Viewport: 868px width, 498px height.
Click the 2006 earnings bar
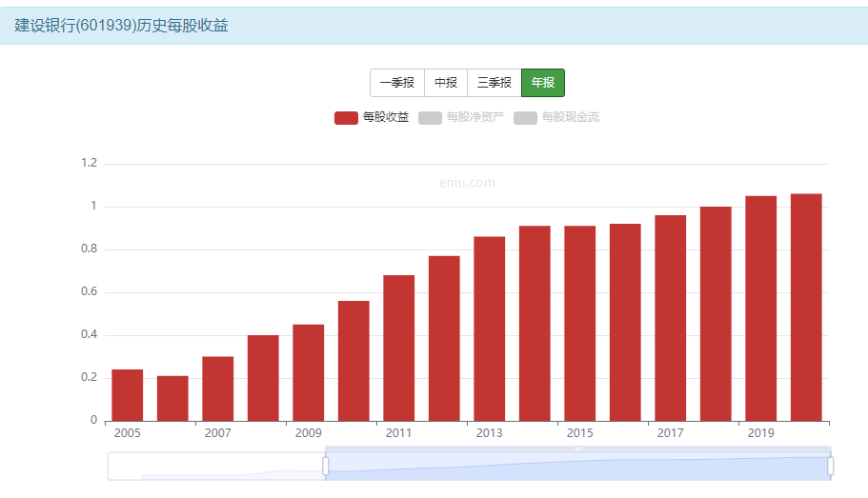pyautogui.click(x=172, y=398)
